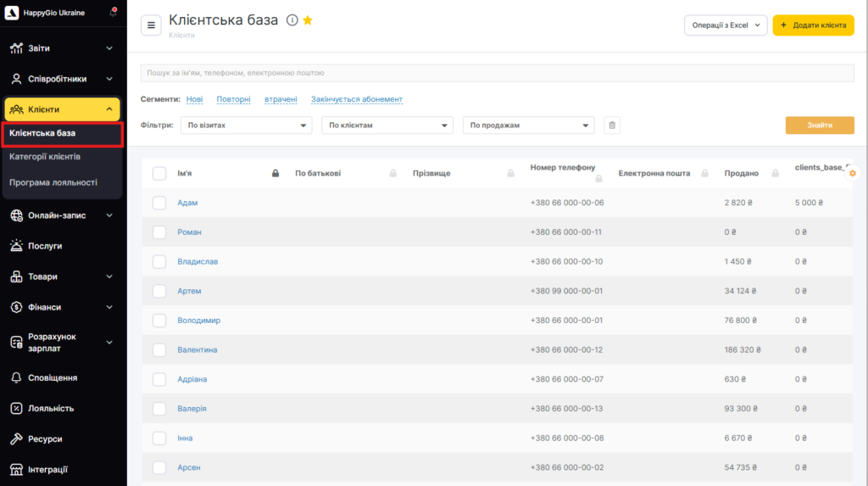This screenshot has height=486, width=868.
Task: Click the hamburger menu toggle icon
Action: point(151,25)
